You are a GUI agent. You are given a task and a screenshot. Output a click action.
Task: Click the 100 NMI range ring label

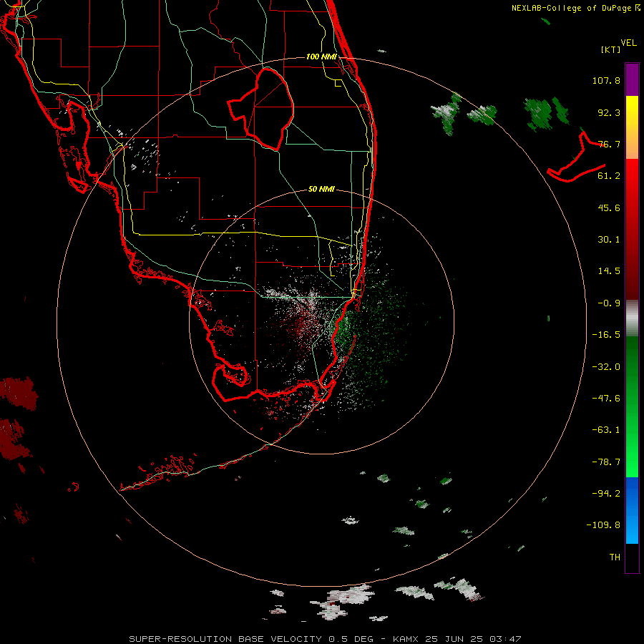tap(321, 57)
